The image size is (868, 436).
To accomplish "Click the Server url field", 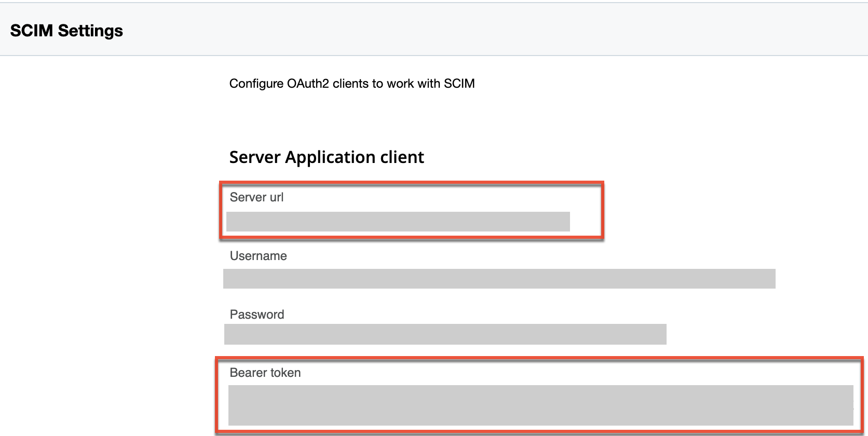I will [398, 222].
